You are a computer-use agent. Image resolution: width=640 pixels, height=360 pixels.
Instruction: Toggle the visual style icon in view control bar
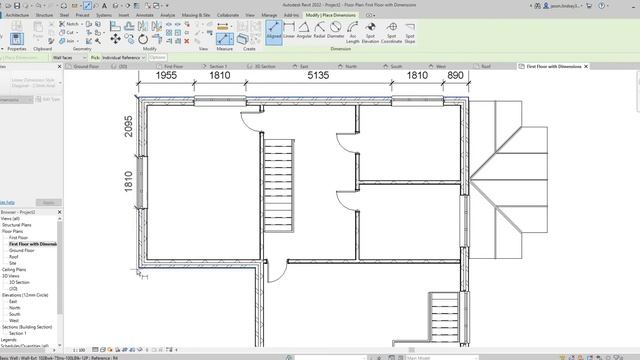(103, 350)
